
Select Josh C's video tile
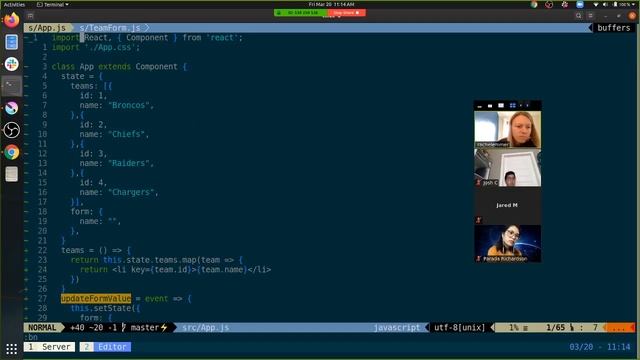(507, 168)
